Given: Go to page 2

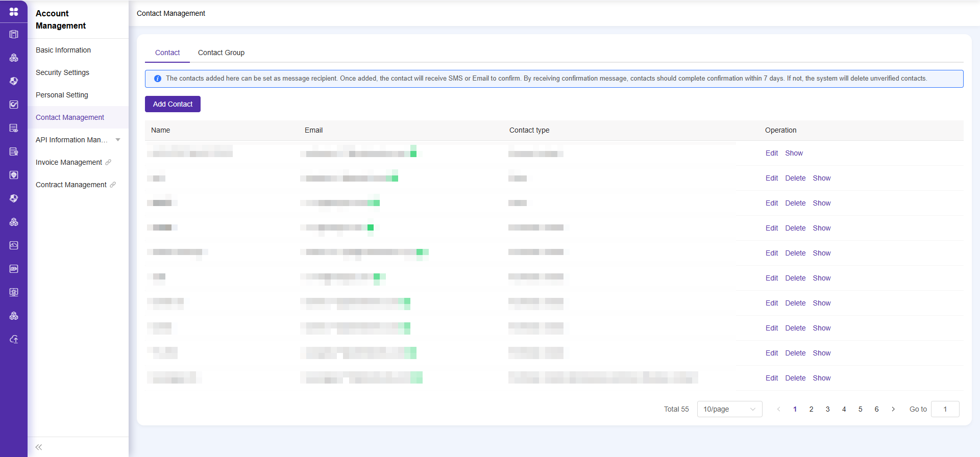Looking at the screenshot, I should [812, 409].
